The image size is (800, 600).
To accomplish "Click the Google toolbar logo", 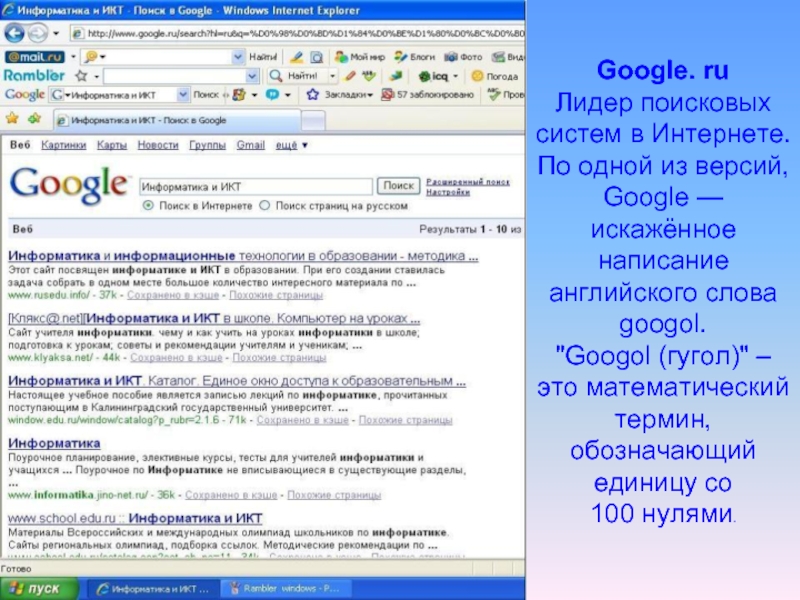I will tap(24, 94).
